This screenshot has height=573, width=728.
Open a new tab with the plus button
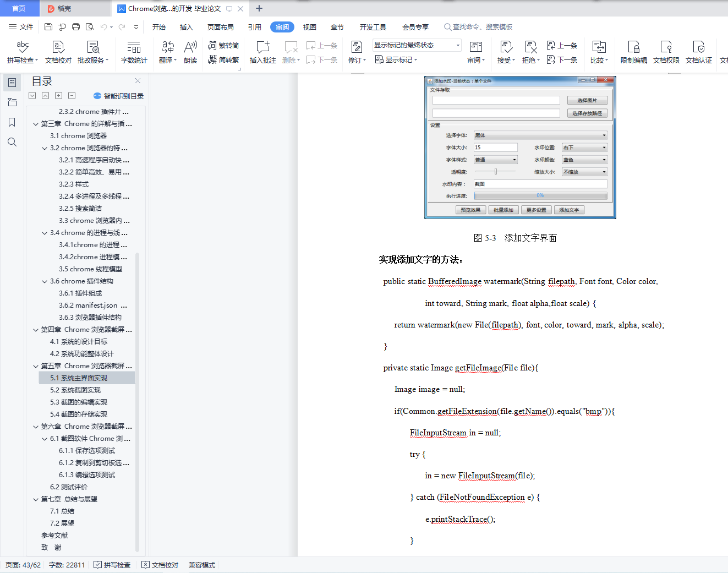tap(259, 8)
